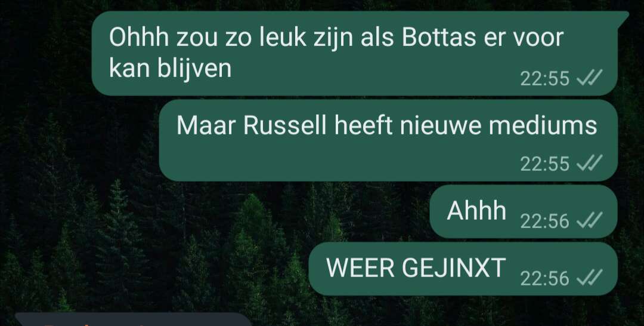Tap the words 'kan blijven' in first message
Image resolution: width=644 pixels, height=326 pixels.
pos(171,68)
